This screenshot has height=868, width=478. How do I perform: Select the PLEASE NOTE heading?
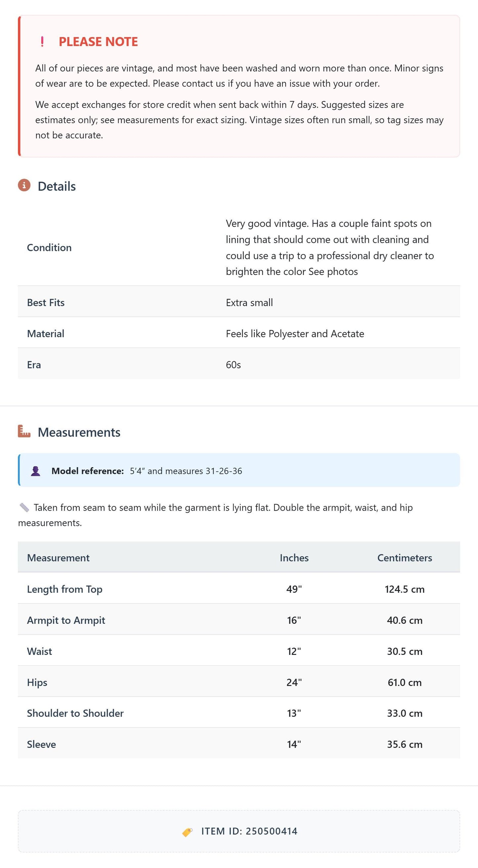(98, 41)
